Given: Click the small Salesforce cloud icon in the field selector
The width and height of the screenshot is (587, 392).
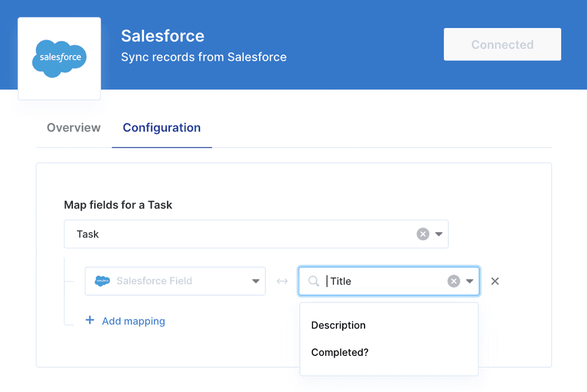Looking at the screenshot, I should pyautogui.click(x=102, y=281).
